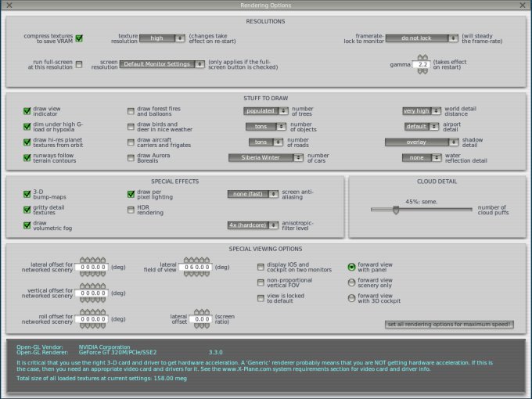Viewport: 532px width, 399px height.
Task: Click the gamma value field
Action: [422, 64]
